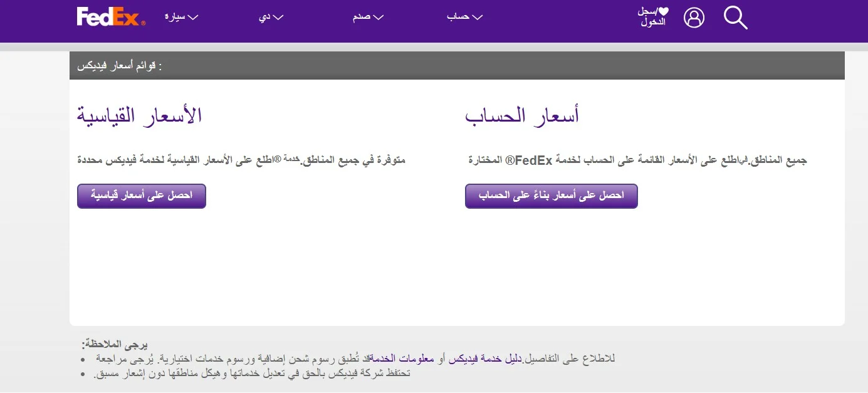Click text about standard rates for FedEx service
This screenshot has height=393, width=868.
241,160
